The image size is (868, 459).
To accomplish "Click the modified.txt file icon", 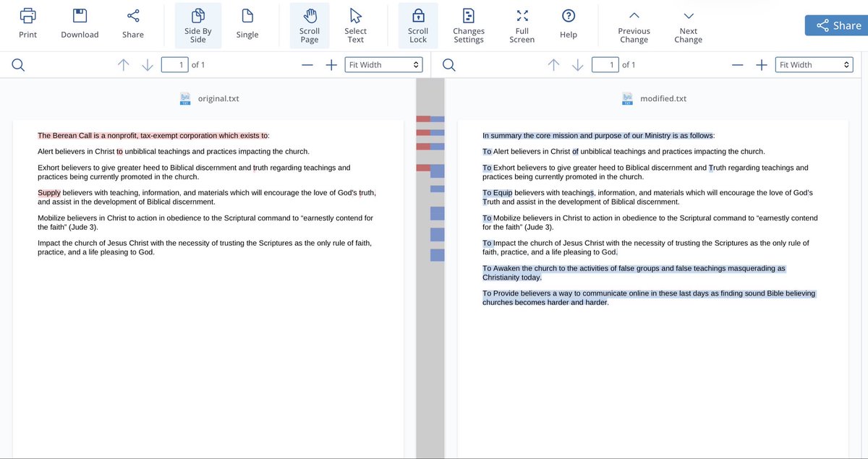I will 628,98.
